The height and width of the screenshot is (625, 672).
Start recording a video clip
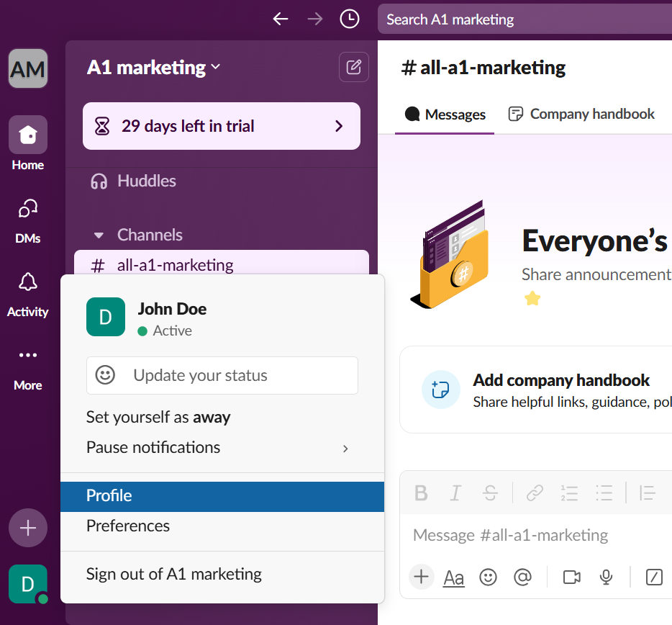572,577
